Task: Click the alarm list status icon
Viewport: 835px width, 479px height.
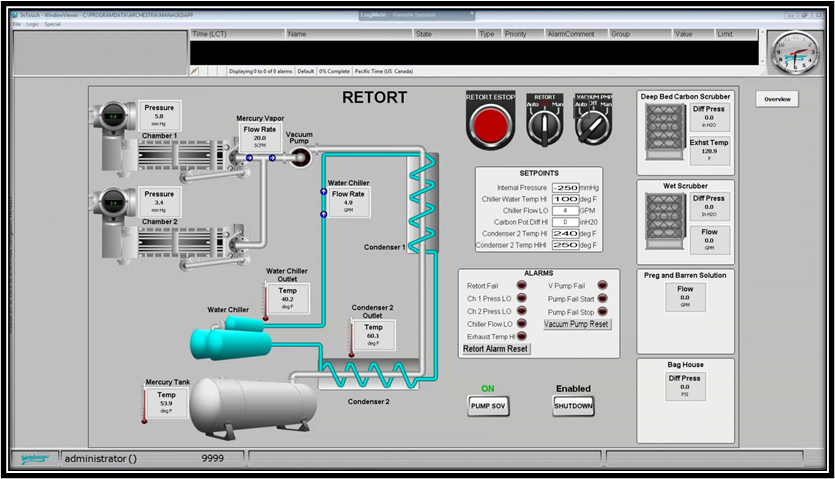Action: pos(194,71)
